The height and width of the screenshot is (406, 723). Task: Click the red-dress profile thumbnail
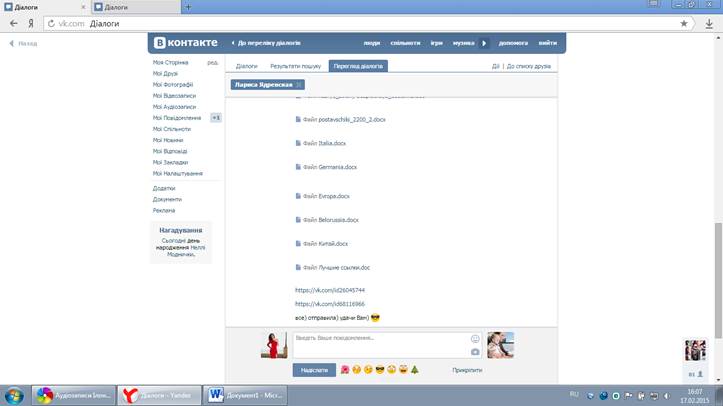click(x=274, y=345)
